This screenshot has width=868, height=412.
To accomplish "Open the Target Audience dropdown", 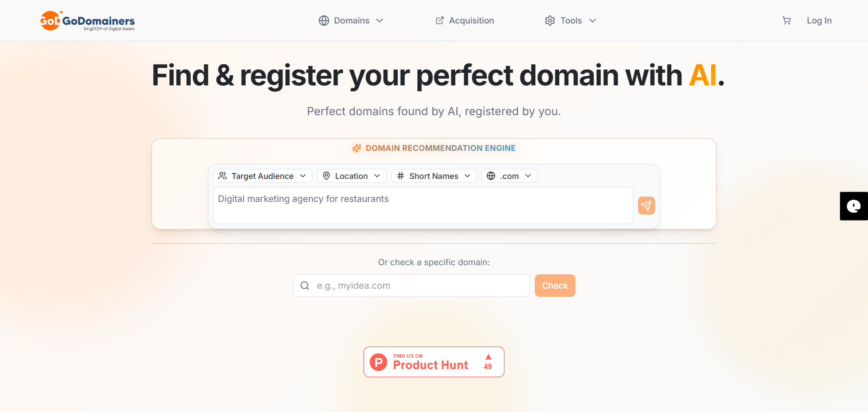I will (x=262, y=176).
